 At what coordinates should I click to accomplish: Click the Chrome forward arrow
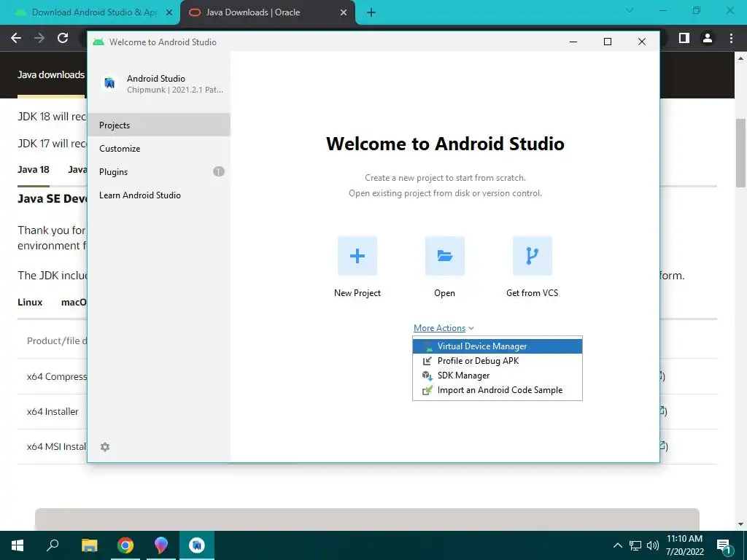pyautogui.click(x=39, y=38)
